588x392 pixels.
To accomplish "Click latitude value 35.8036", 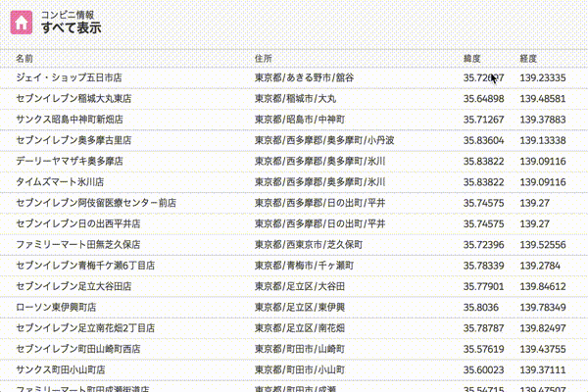I will click(481, 307).
